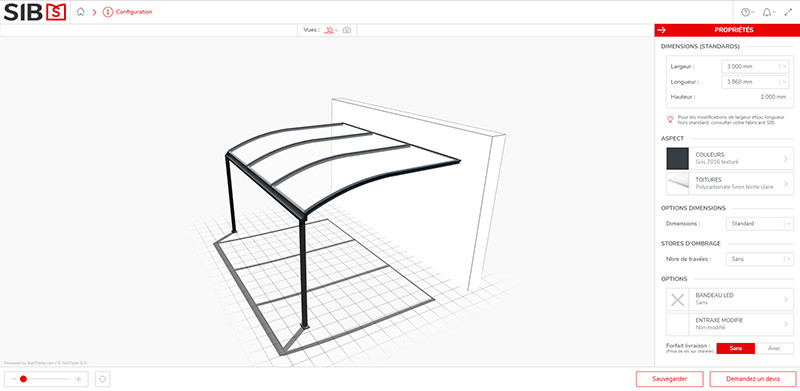Zoom out with minus icon

tap(14, 379)
